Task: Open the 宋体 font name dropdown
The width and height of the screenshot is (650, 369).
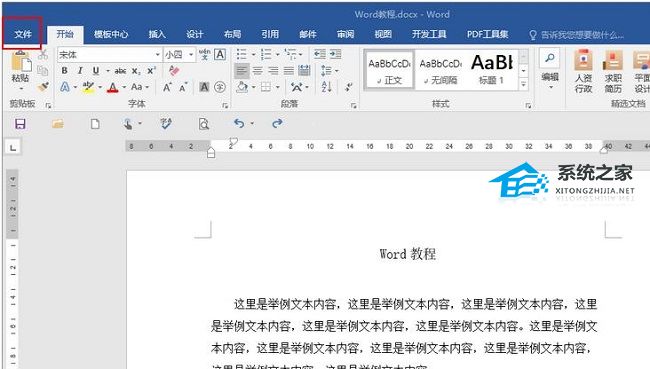Action: [158, 55]
